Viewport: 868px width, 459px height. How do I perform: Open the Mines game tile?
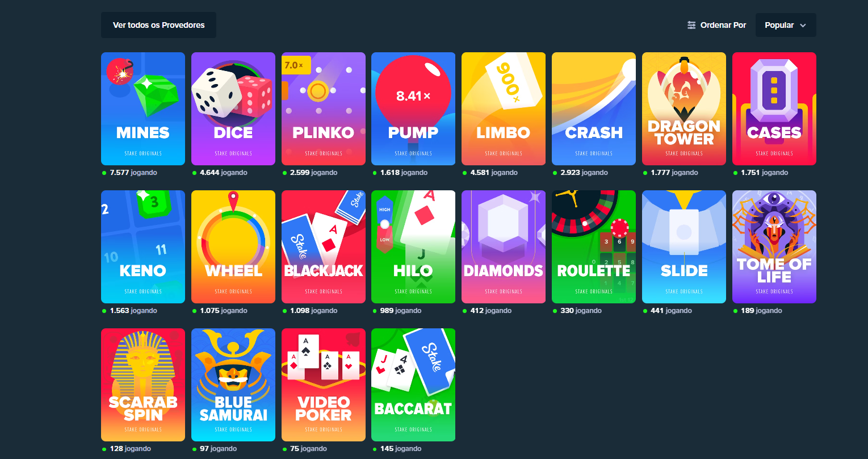143,109
